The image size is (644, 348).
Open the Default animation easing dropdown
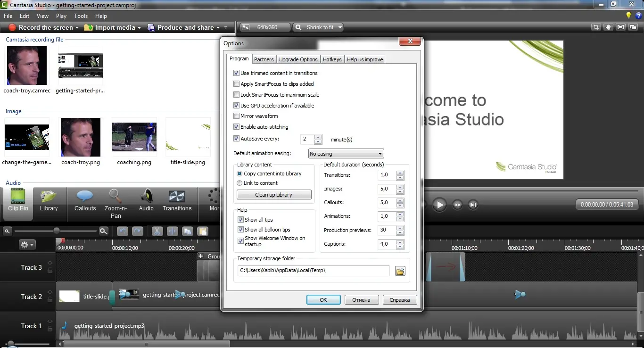346,154
